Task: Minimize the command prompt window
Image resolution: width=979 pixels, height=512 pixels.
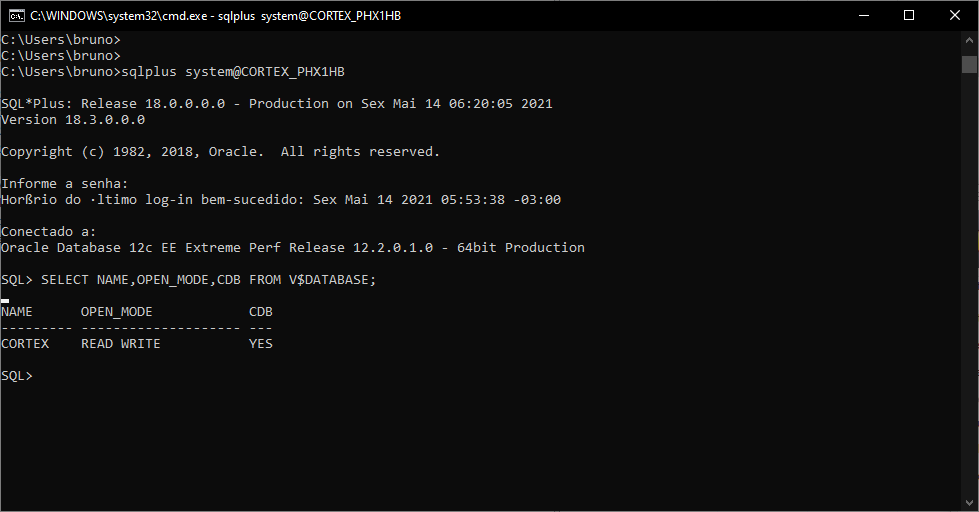Action: [864, 16]
